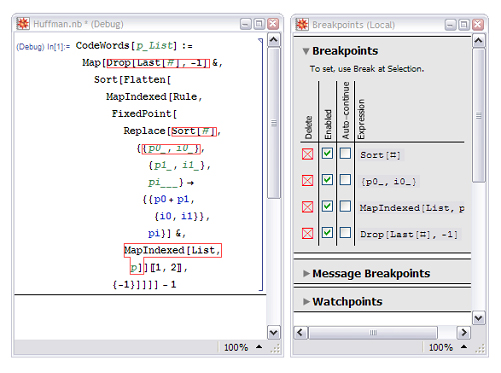Click the CodeWords[p_List] definition line
Image resolution: width=501 pixels, height=373 pixels.
(134, 46)
